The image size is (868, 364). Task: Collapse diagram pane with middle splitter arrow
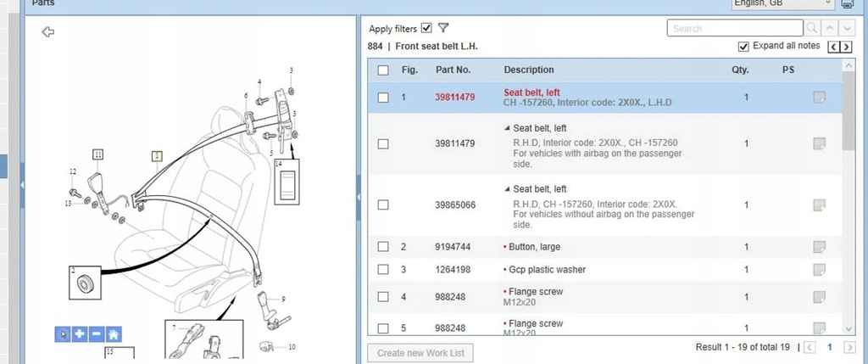click(x=359, y=197)
